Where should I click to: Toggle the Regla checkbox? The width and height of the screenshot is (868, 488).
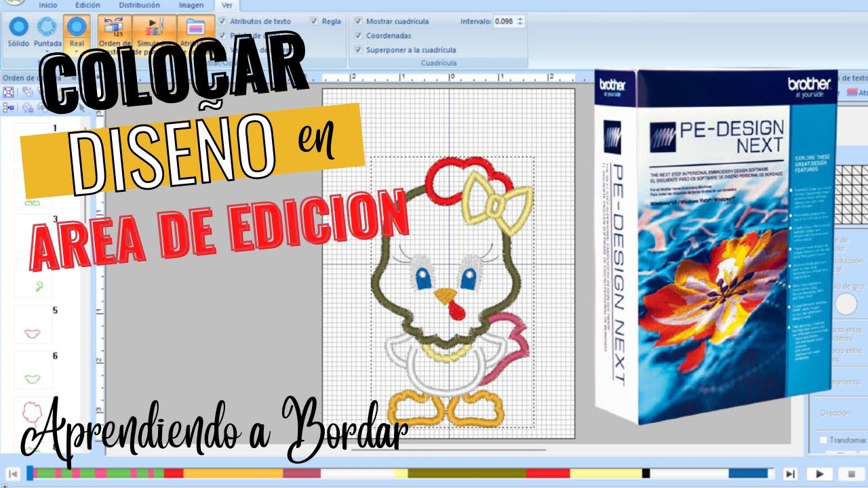click(314, 21)
